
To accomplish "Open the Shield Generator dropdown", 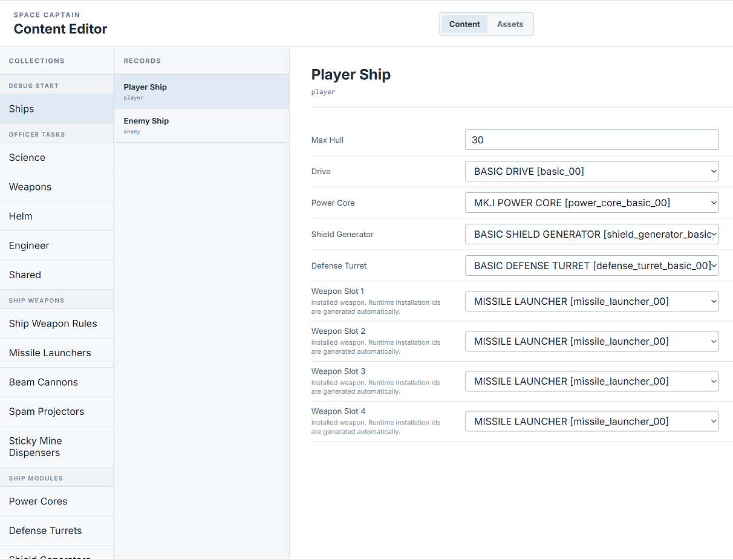I will pyautogui.click(x=592, y=234).
